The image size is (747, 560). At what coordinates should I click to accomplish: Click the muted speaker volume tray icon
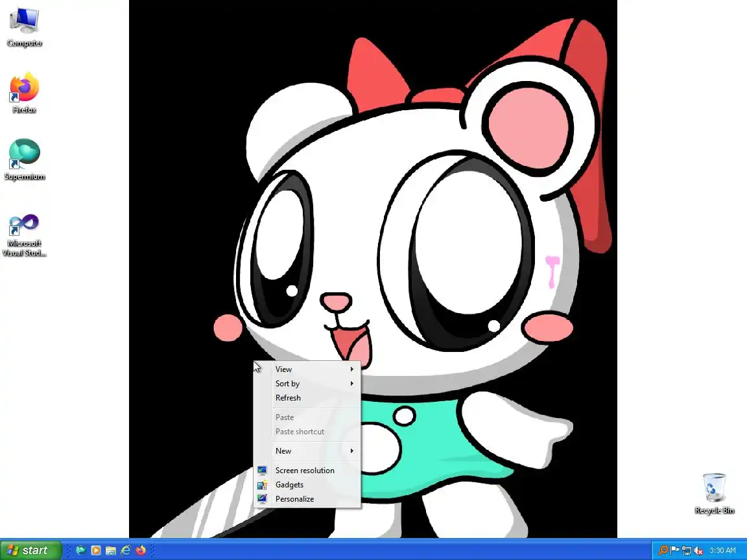pyautogui.click(x=698, y=550)
